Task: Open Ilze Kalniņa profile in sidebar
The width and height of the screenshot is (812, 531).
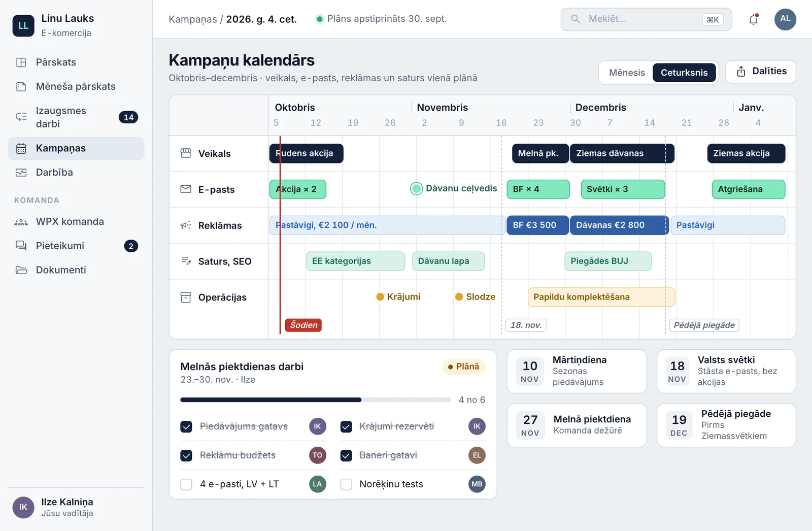Action: pyautogui.click(x=76, y=507)
